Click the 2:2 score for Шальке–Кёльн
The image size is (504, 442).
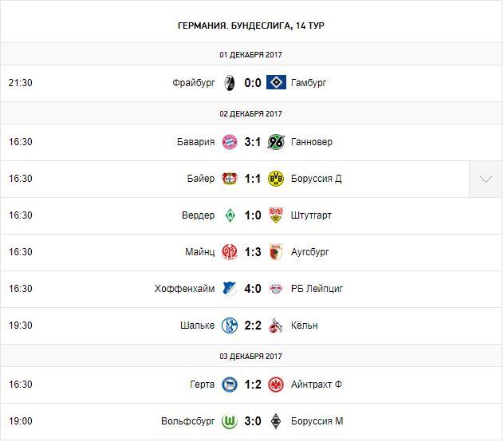253,326
